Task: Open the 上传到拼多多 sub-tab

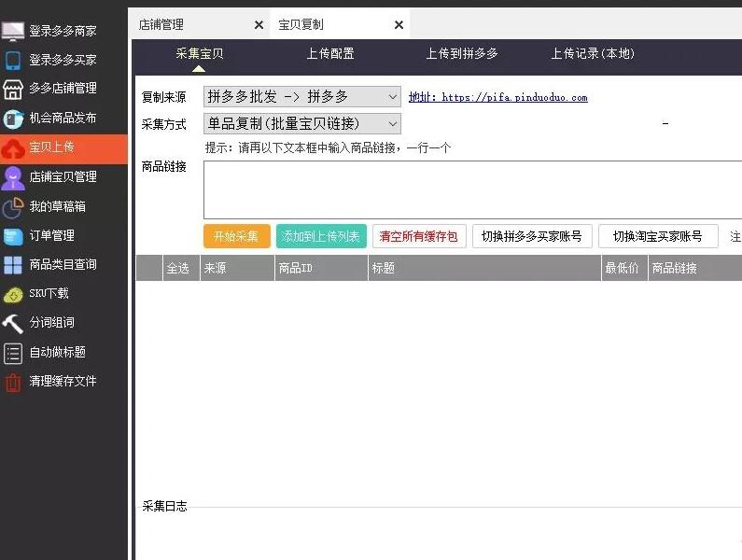Action: tap(462, 54)
